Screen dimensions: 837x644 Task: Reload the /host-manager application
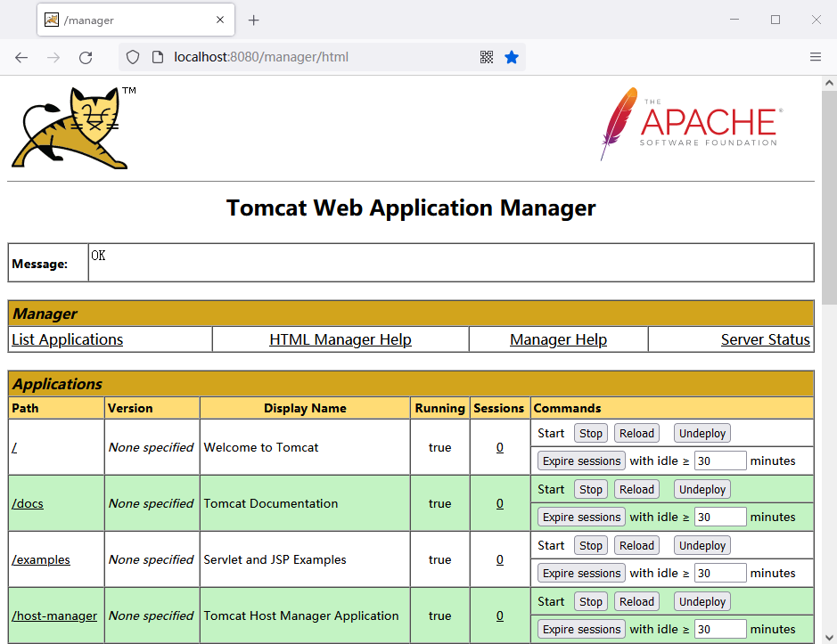coord(636,601)
